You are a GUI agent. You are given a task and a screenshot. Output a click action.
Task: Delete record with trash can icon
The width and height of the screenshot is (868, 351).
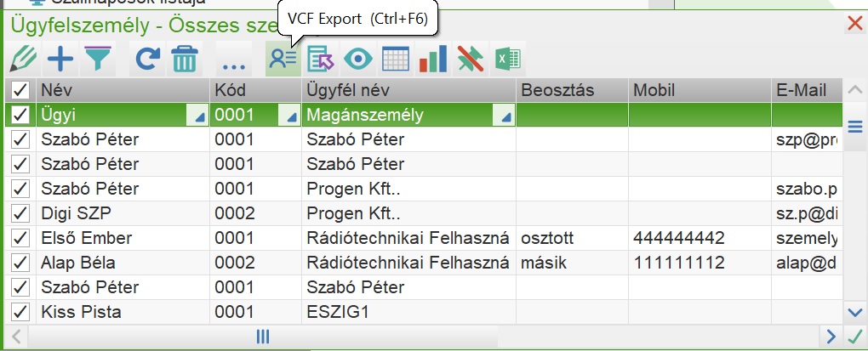pyautogui.click(x=185, y=59)
